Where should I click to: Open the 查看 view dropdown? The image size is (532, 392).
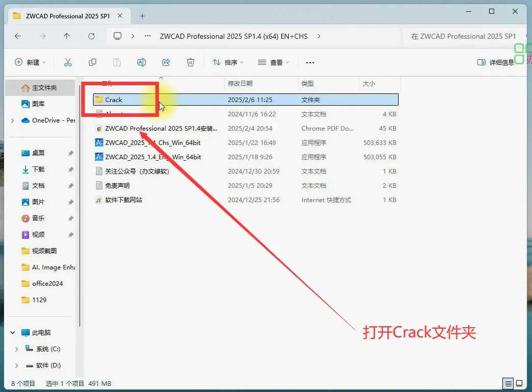273,62
